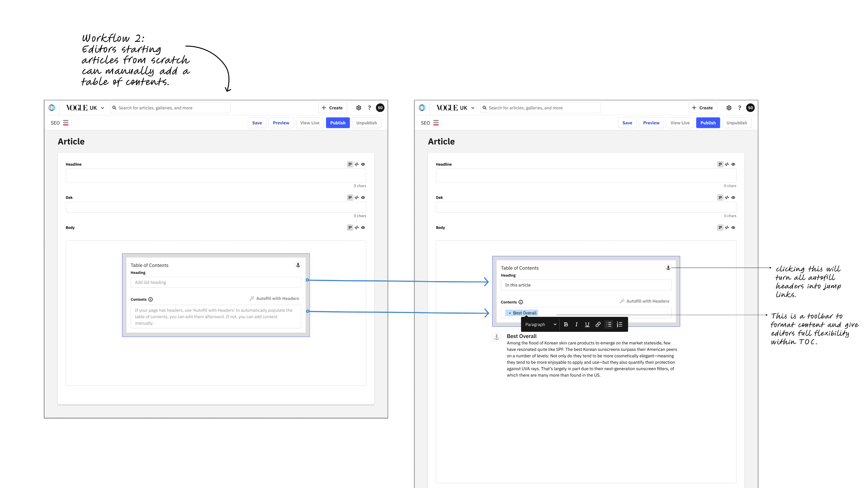
Task: Toggle Body eye preview in right window
Action: pyautogui.click(x=733, y=228)
